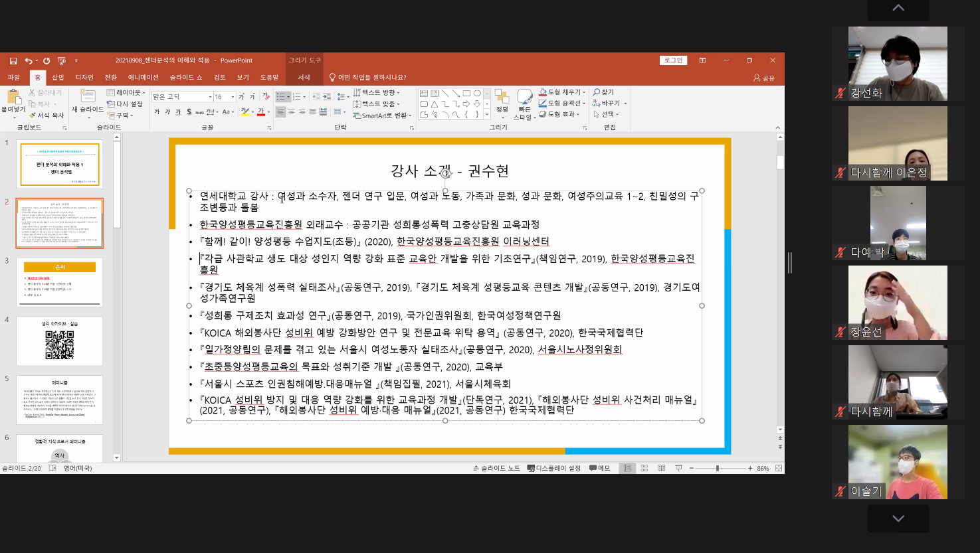This screenshot has width=980, height=553.
Task: Click the Save icon in quick access toolbar
Action: click(13, 60)
